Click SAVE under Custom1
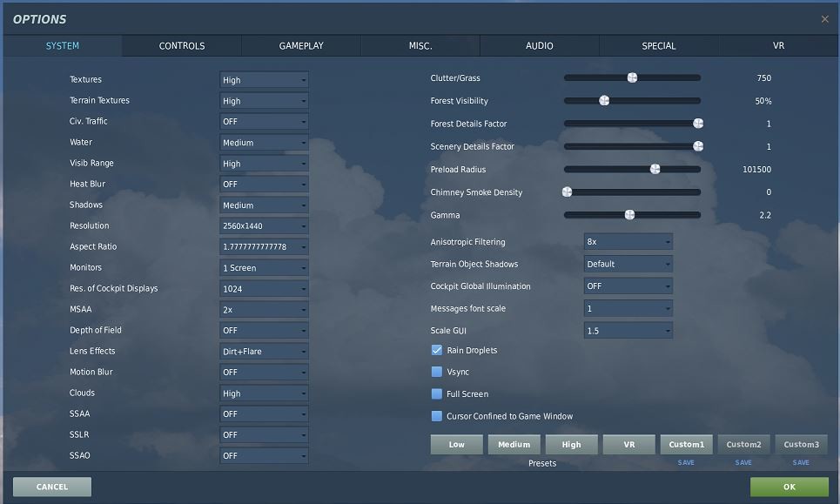Image resolution: width=840 pixels, height=504 pixels. pyautogui.click(x=686, y=463)
